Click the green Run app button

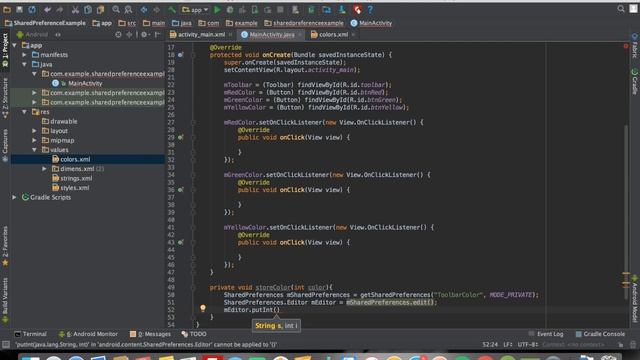pyautogui.click(x=218, y=9)
